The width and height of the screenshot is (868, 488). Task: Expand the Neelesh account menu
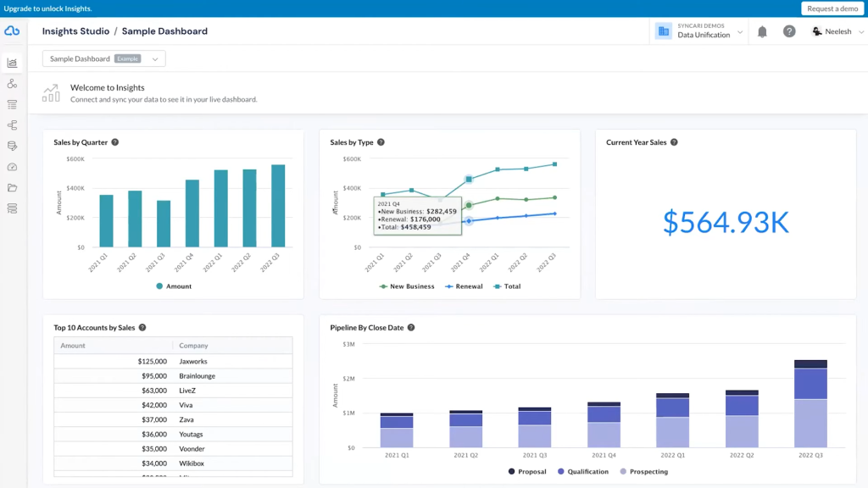(x=838, y=30)
